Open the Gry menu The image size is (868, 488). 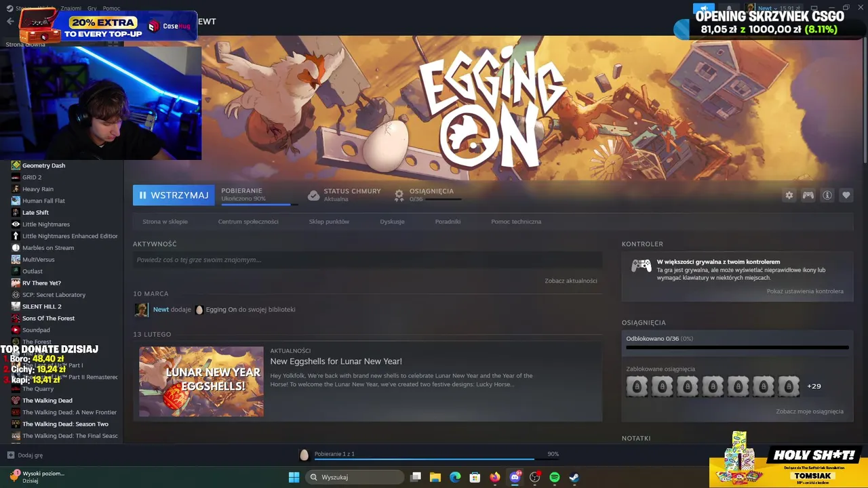point(92,8)
